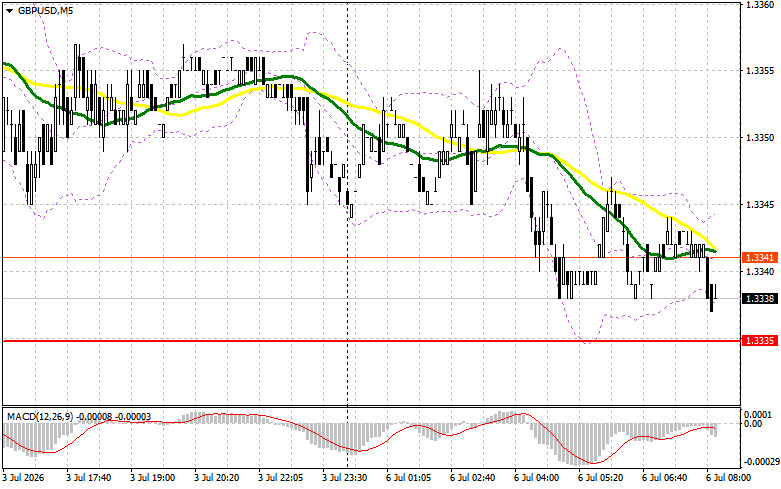Click the MACD(12,26,9) indicator label

coord(40,416)
